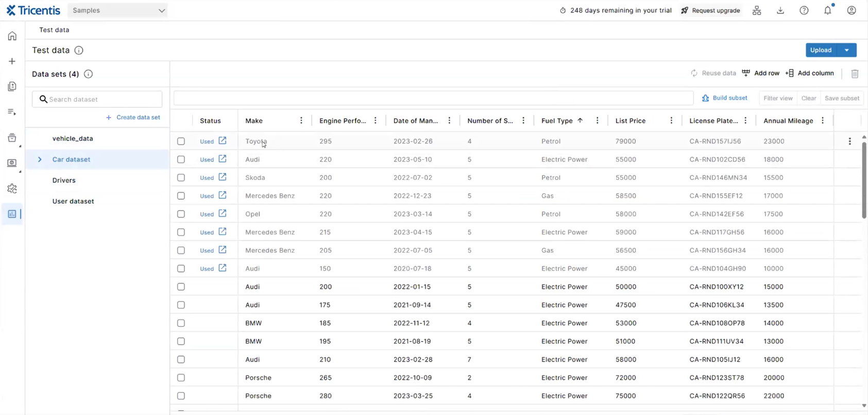Expand the Car dataset tree chevron

(40, 160)
